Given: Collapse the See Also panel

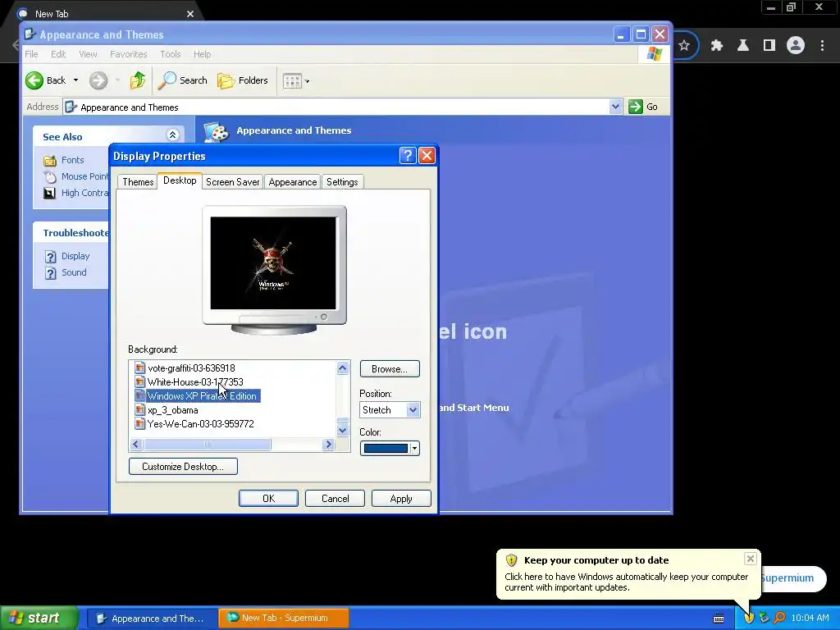Looking at the screenshot, I should pyautogui.click(x=172, y=135).
